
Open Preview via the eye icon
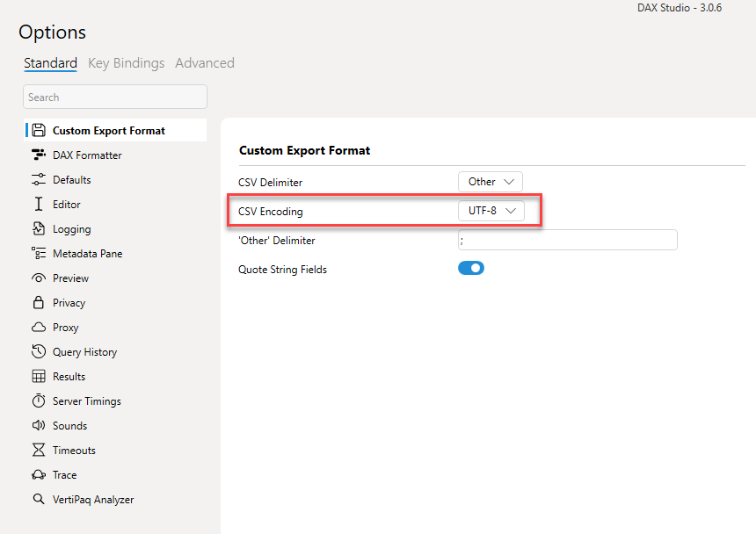pyautogui.click(x=39, y=278)
